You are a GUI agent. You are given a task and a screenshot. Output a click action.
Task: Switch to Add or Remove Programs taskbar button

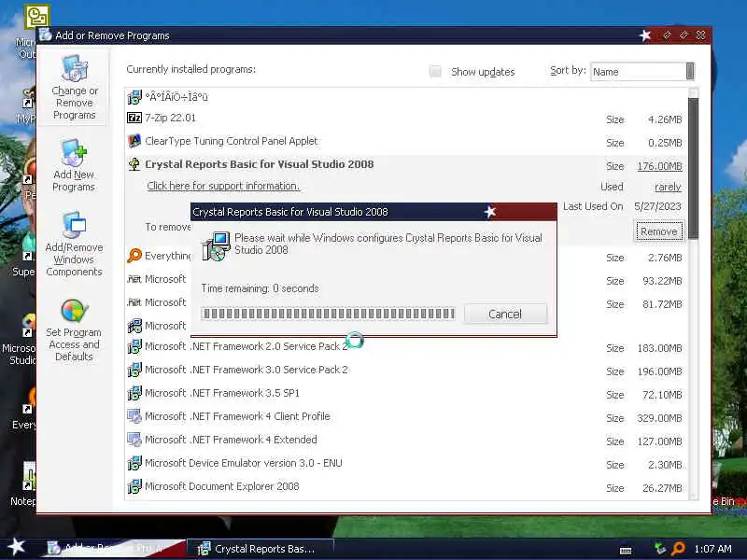point(112,549)
